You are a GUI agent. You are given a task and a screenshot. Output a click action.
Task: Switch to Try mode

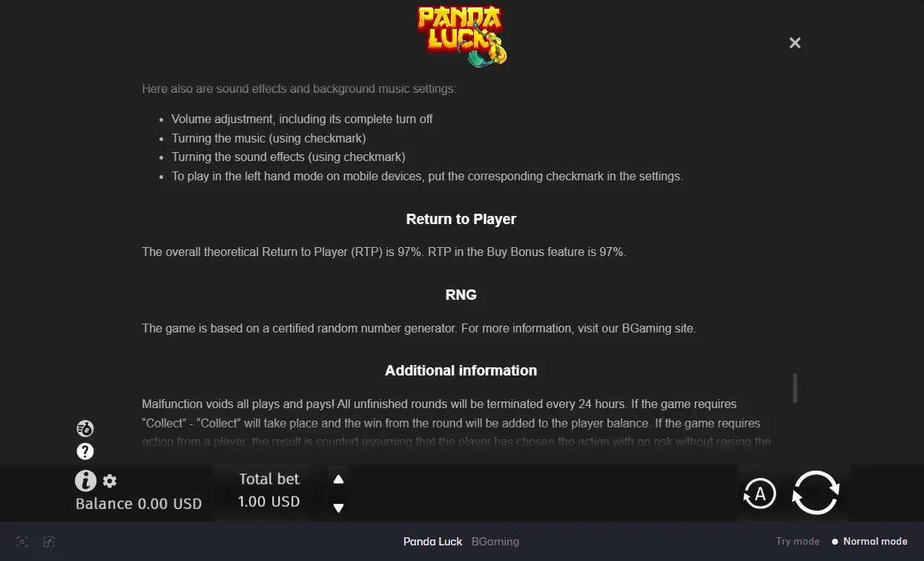[x=798, y=541]
